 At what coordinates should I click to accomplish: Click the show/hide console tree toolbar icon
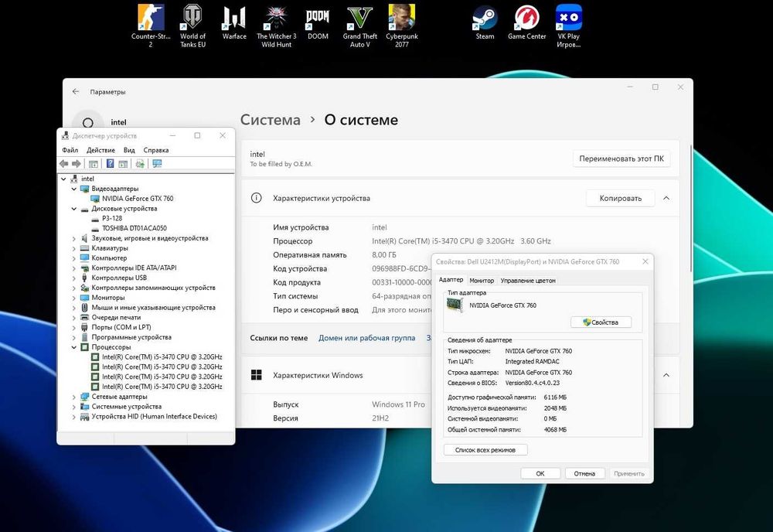click(x=94, y=164)
